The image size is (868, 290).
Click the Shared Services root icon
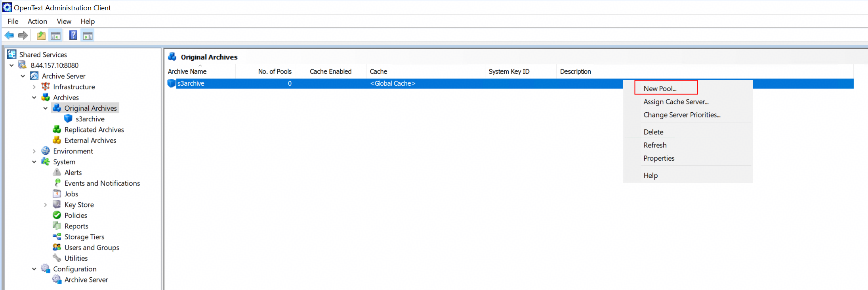coord(12,54)
